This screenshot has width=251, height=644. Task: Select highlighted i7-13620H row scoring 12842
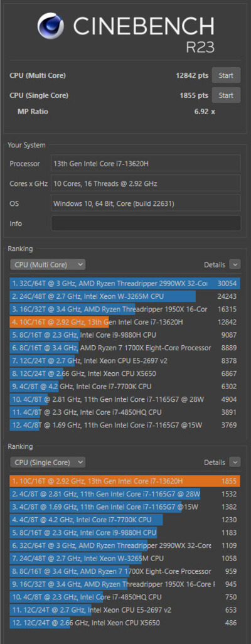coord(125,322)
